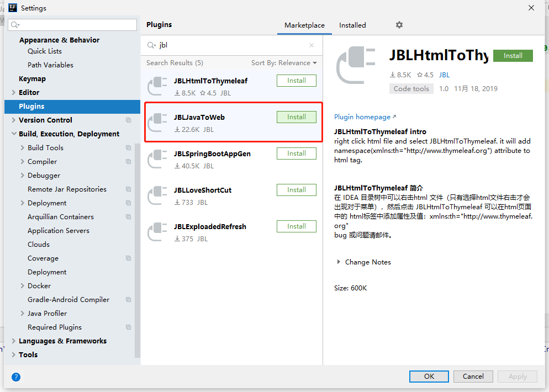Install the JBLSpringBootAppGen plugin
549x392 pixels.
click(296, 153)
